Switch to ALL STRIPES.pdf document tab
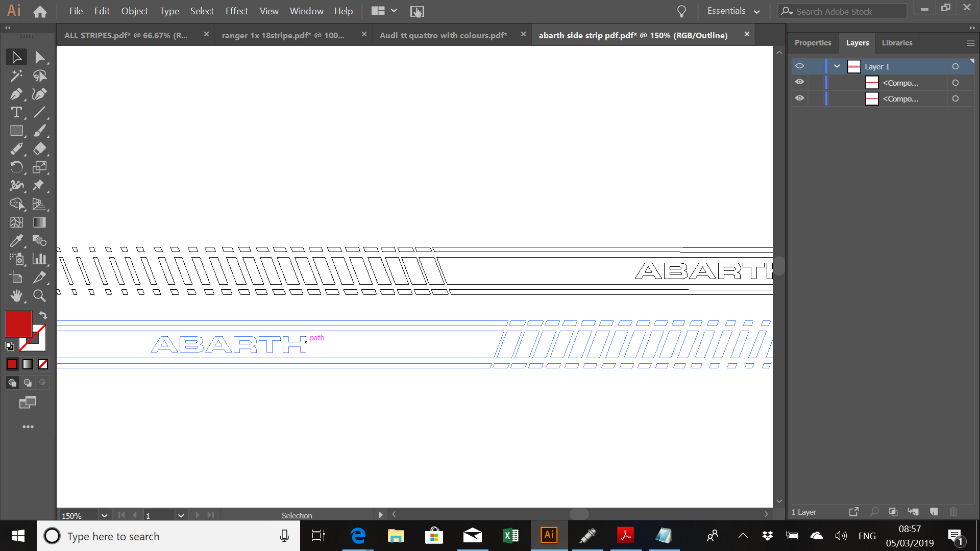This screenshot has width=980, height=551. [126, 35]
